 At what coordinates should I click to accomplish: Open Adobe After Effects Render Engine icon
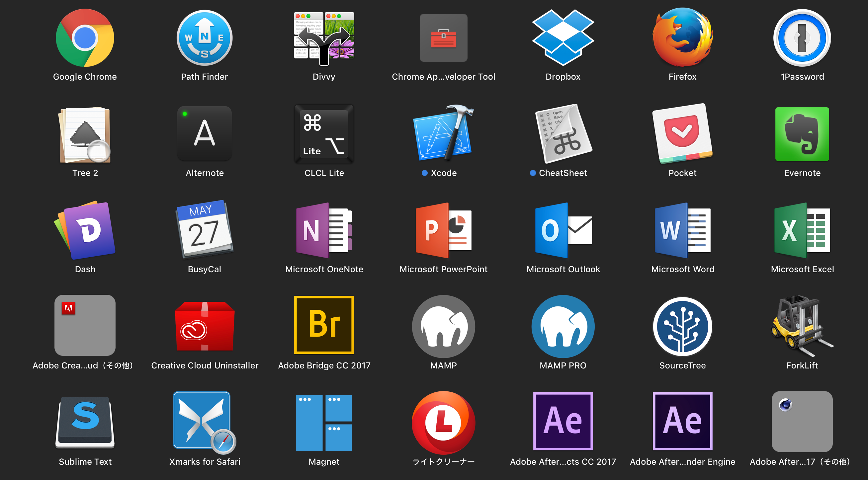pyautogui.click(x=683, y=421)
